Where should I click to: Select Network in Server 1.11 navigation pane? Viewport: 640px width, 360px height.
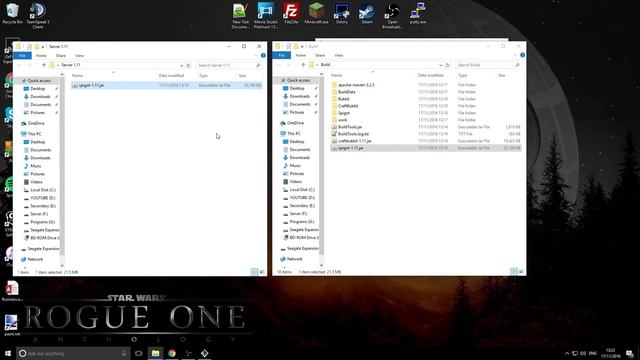[x=35, y=259]
